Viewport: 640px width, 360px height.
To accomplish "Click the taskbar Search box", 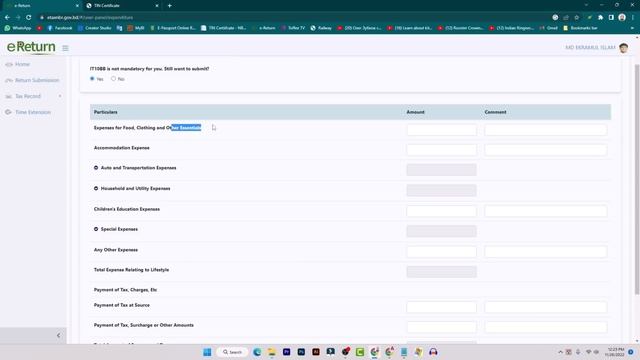I will [233, 352].
